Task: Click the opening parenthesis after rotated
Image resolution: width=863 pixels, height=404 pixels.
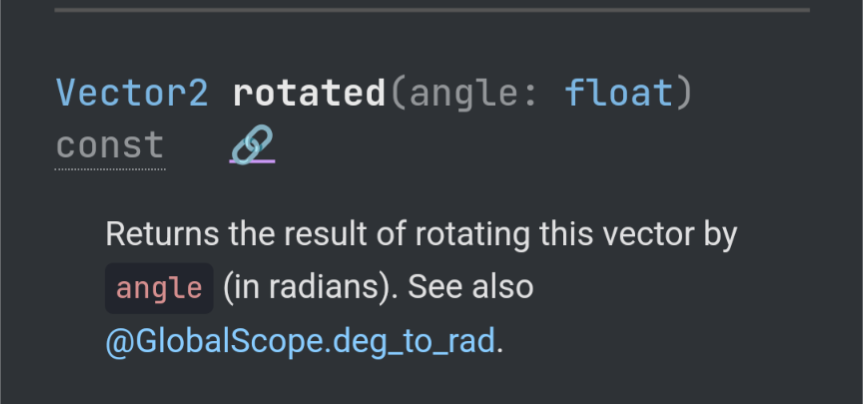Action: coord(397,94)
